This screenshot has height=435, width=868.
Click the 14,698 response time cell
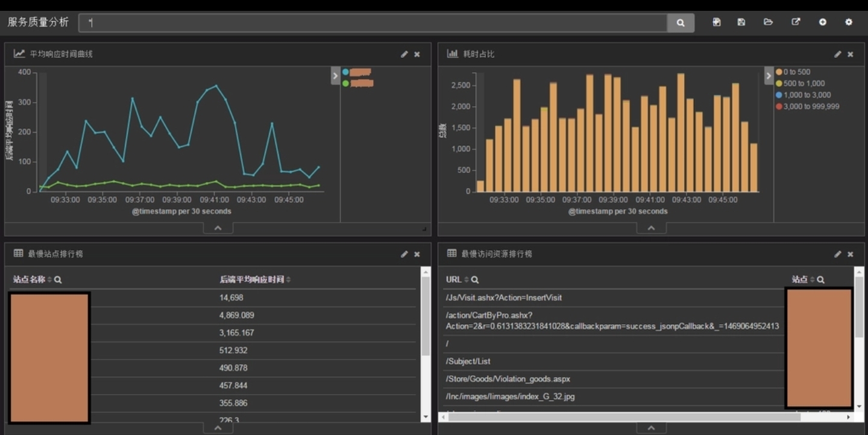point(231,298)
